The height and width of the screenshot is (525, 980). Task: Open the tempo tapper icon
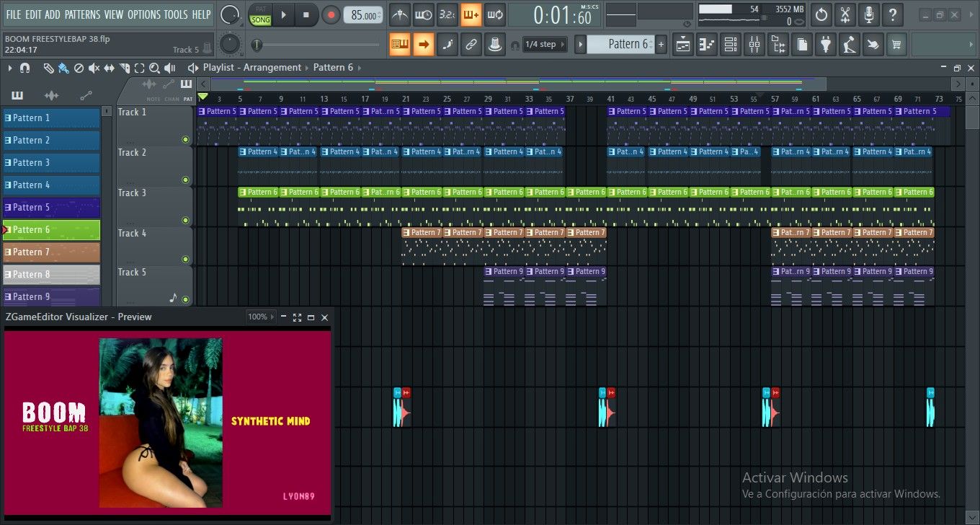[x=849, y=44]
